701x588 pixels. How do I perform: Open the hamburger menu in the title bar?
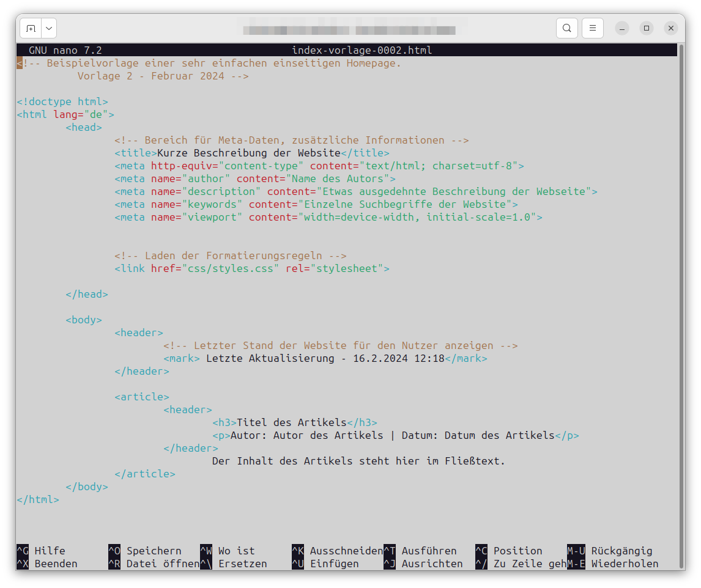pos(592,28)
